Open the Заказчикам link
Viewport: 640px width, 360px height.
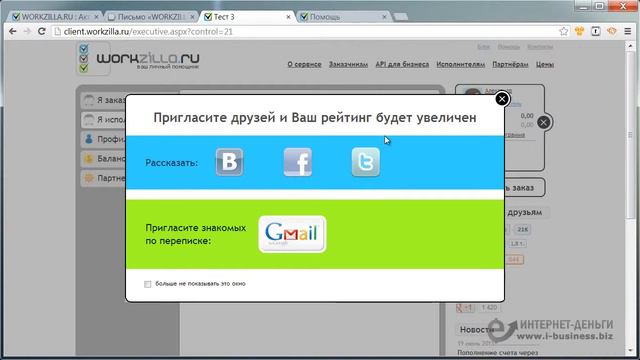click(x=348, y=64)
